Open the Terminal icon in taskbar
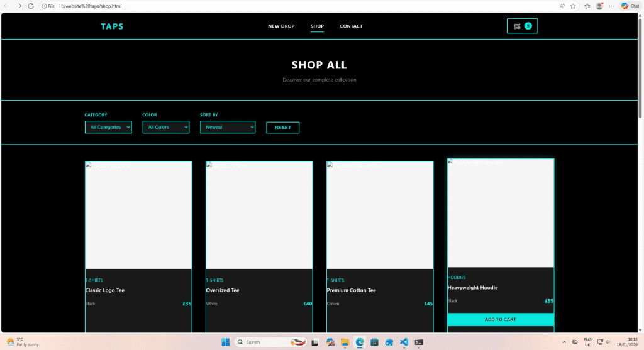Screen dimensions: 644x350 coord(419,342)
